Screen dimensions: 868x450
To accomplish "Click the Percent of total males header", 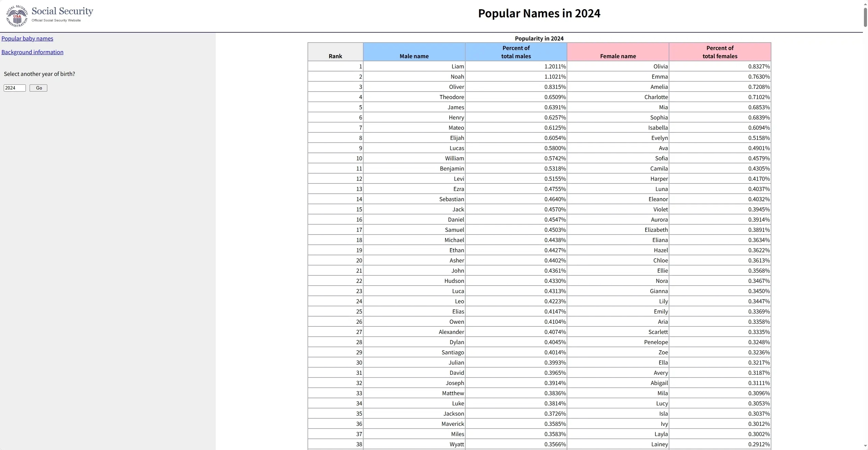I will click(516, 52).
